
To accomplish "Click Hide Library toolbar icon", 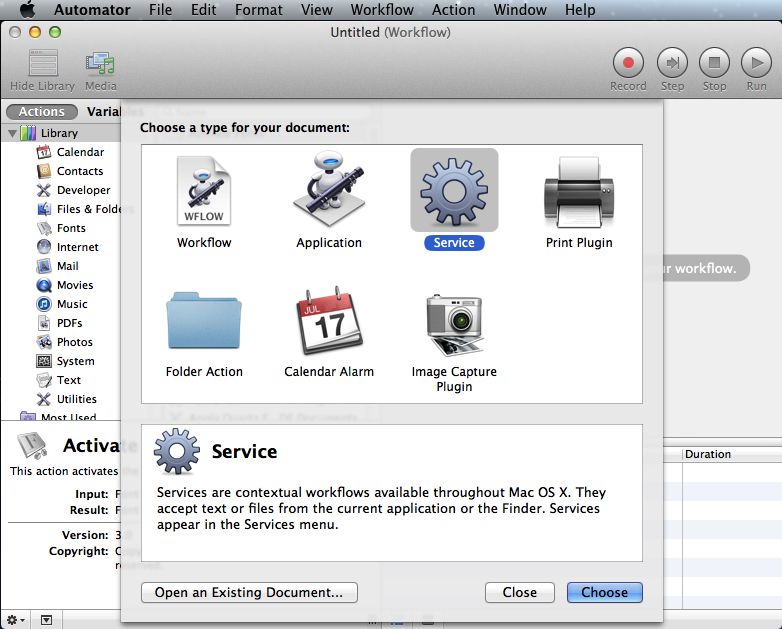I will tap(43, 63).
